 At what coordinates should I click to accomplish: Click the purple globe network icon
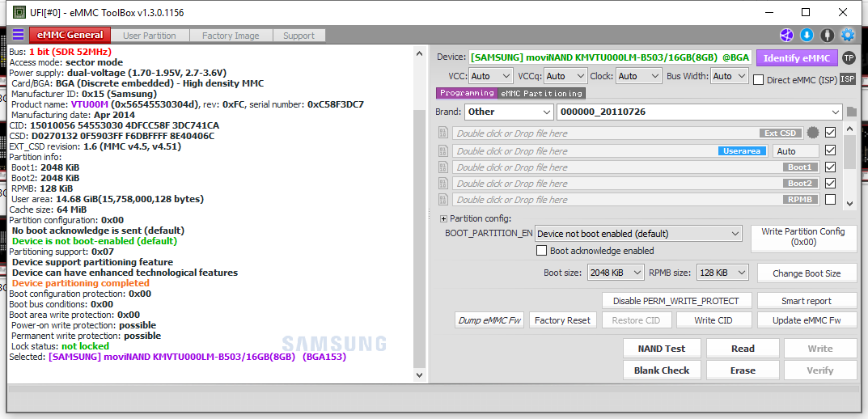click(786, 35)
